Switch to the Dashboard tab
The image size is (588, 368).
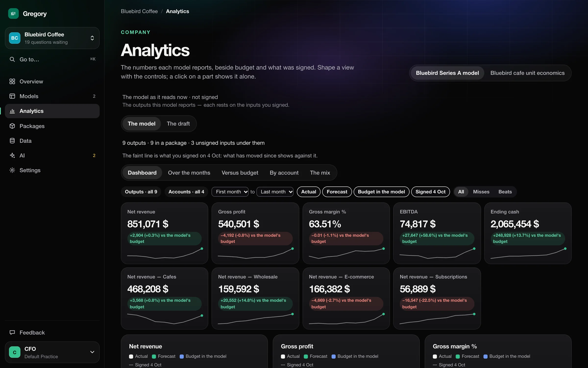(142, 173)
